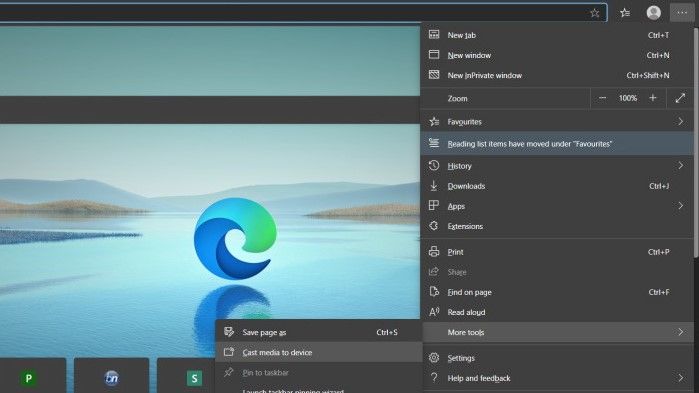699x393 pixels.
Task: Click the Downloads arrow icon
Action: click(x=434, y=186)
